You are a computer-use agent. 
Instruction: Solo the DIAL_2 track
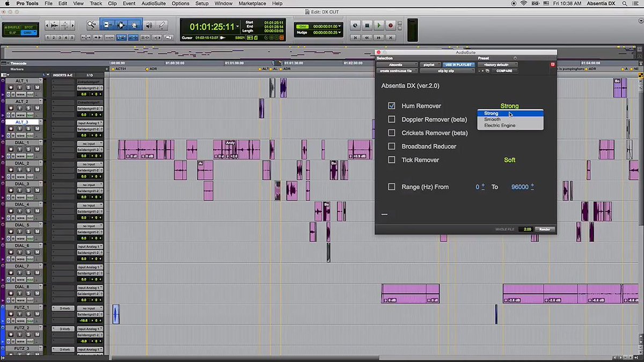click(x=28, y=169)
